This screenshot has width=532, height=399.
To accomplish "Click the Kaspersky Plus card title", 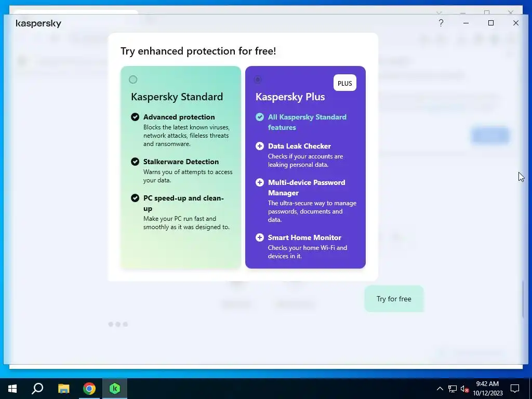I will pos(290,97).
